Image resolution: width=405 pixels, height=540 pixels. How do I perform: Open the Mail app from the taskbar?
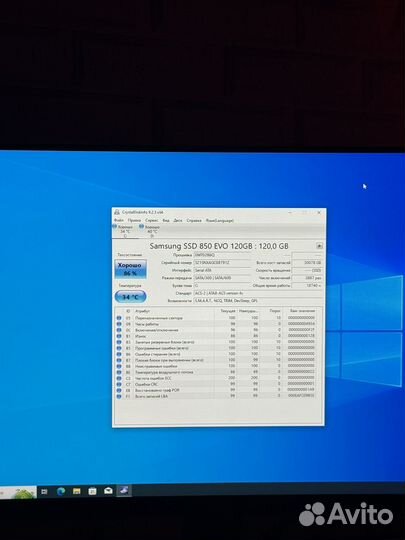(108, 491)
